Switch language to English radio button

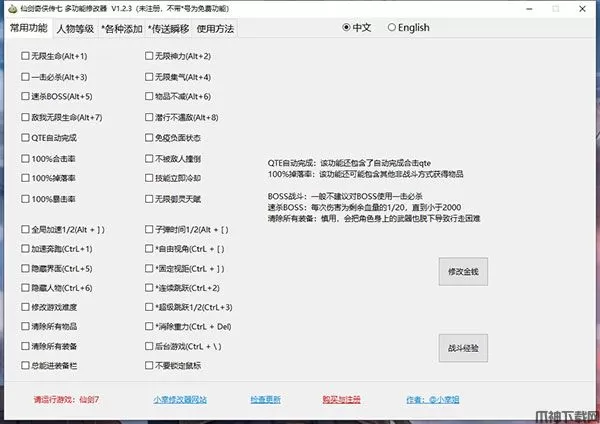tap(392, 28)
